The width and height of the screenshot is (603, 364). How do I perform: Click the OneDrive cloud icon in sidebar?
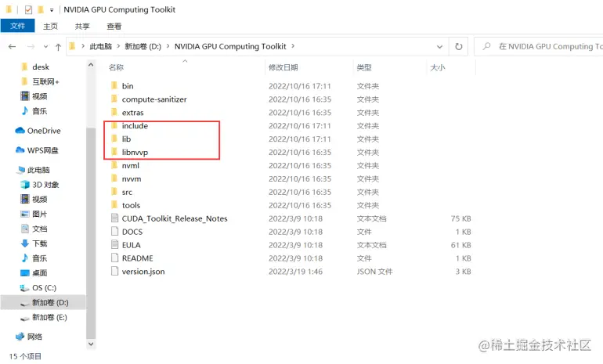pyautogui.click(x=20, y=131)
